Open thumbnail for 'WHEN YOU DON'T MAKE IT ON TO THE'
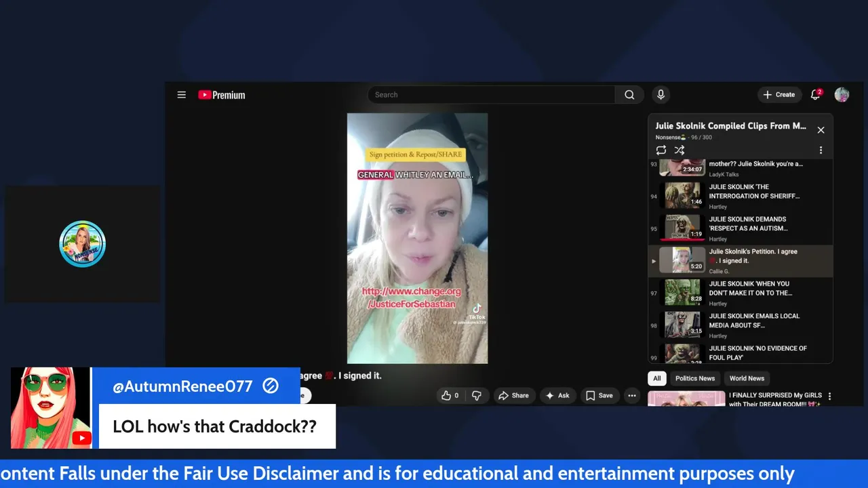The image size is (868, 488). tap(682, 293)
